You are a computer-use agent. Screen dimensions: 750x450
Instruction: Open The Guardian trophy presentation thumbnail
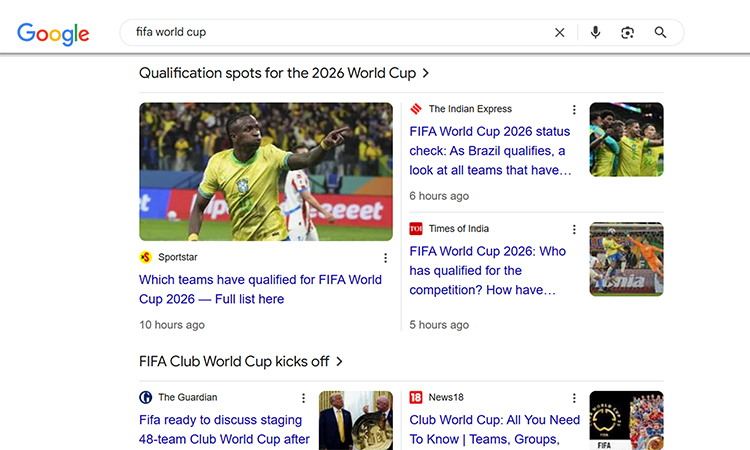point(356,420)
